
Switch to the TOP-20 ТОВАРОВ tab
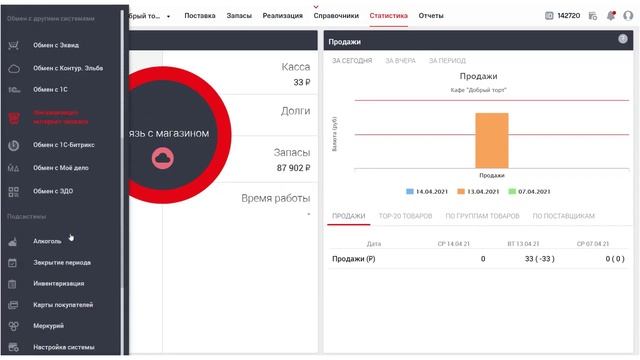[x=405, y=216]
